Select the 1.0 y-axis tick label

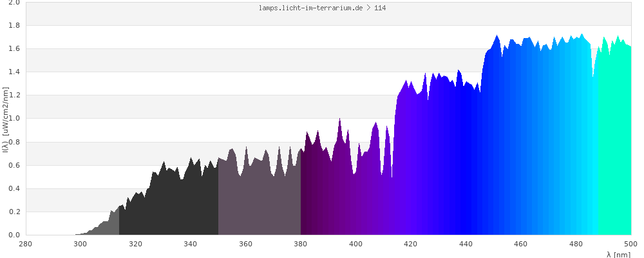[x=14, y=119]
